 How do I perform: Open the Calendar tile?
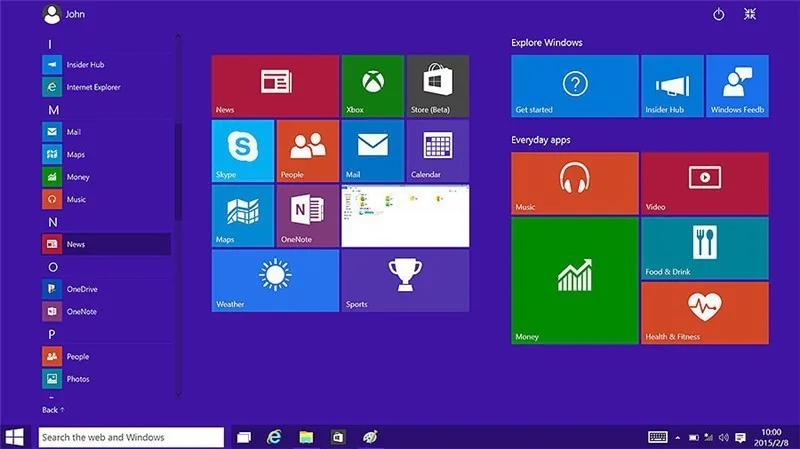click(x=438, y=151)
